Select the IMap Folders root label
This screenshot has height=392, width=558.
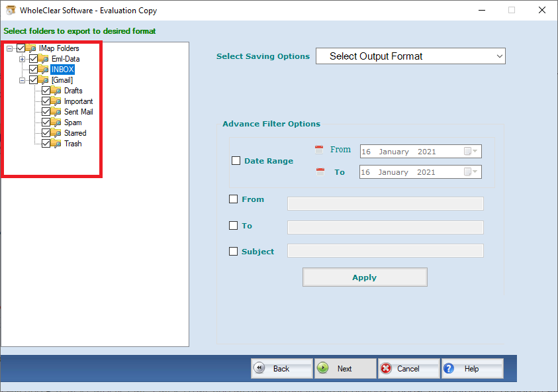pos(59,48)
